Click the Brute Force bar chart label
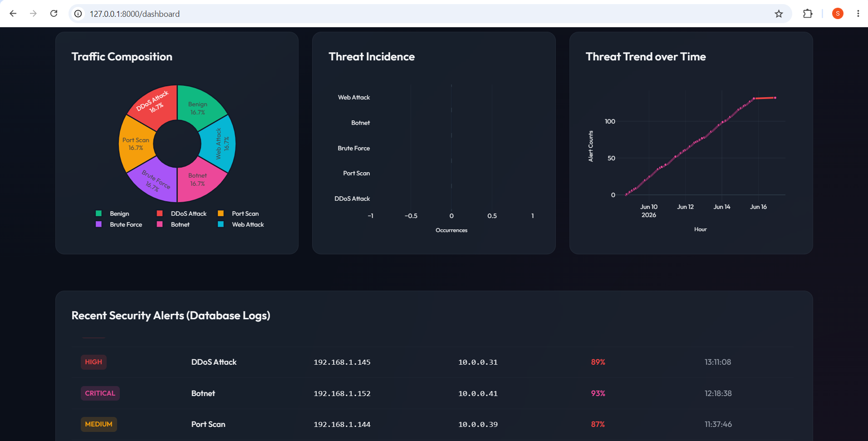The height and width of the screenshot is (441, 868). [354, 148]
